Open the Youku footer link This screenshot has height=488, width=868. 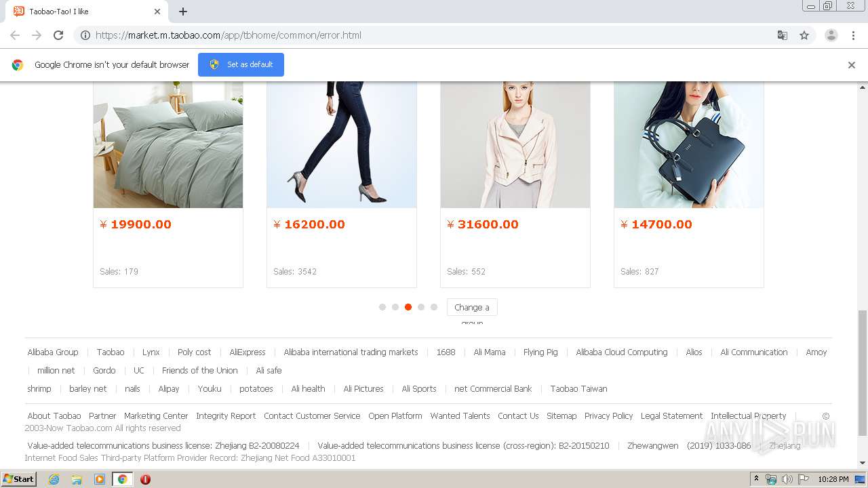click(210, 389)
